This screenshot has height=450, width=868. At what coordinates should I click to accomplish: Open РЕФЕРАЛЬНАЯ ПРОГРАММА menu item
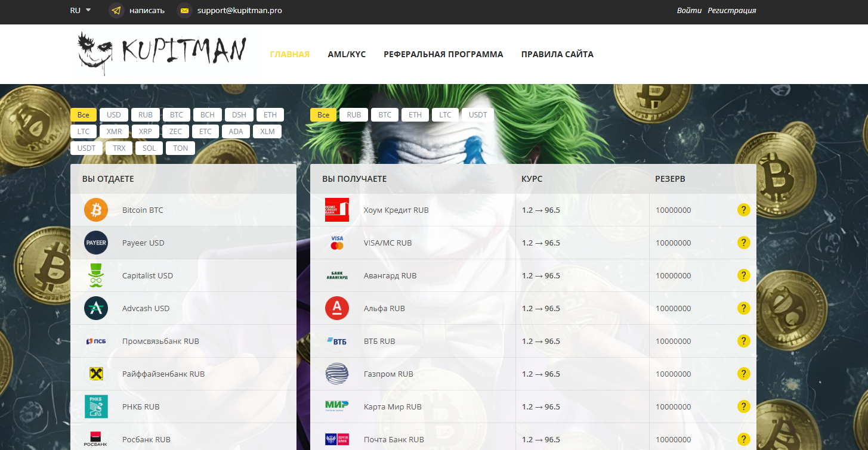point(443,54)
